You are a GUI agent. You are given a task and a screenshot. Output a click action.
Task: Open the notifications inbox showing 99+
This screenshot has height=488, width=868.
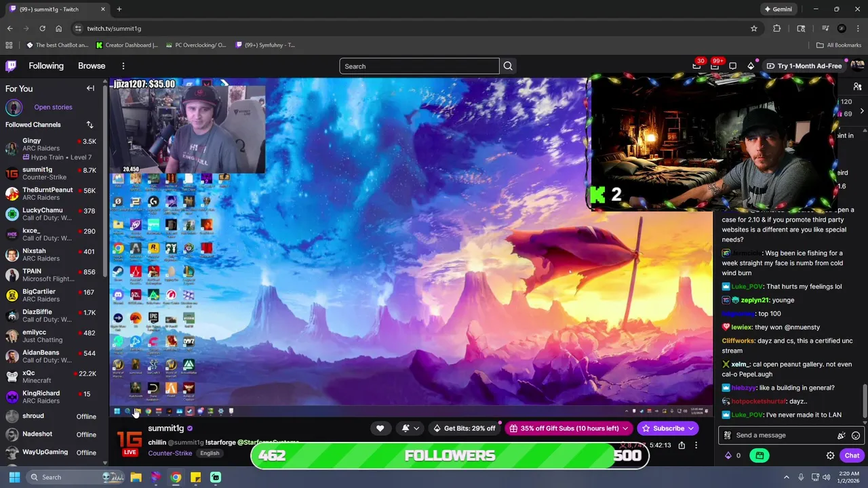[715, 66]
